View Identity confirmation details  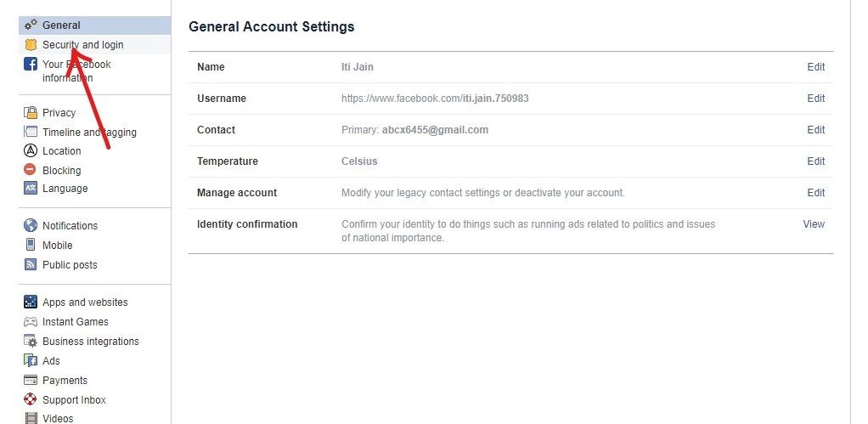814,224
